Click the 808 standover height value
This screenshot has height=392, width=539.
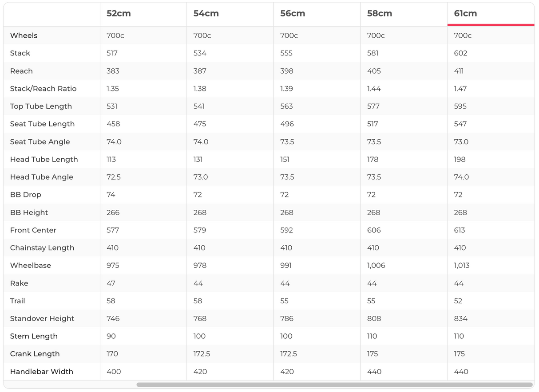(x=374, y=318)
